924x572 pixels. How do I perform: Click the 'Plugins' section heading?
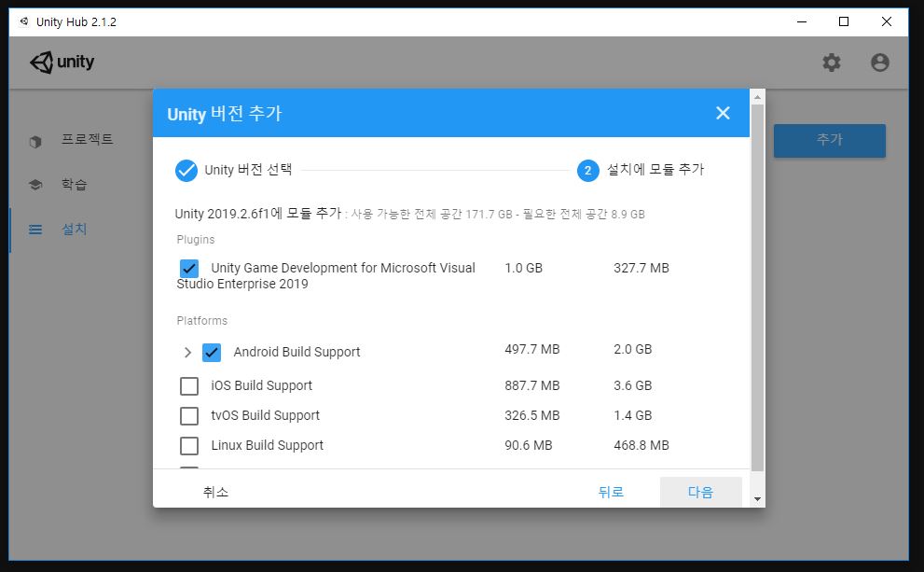click(196, 240)
